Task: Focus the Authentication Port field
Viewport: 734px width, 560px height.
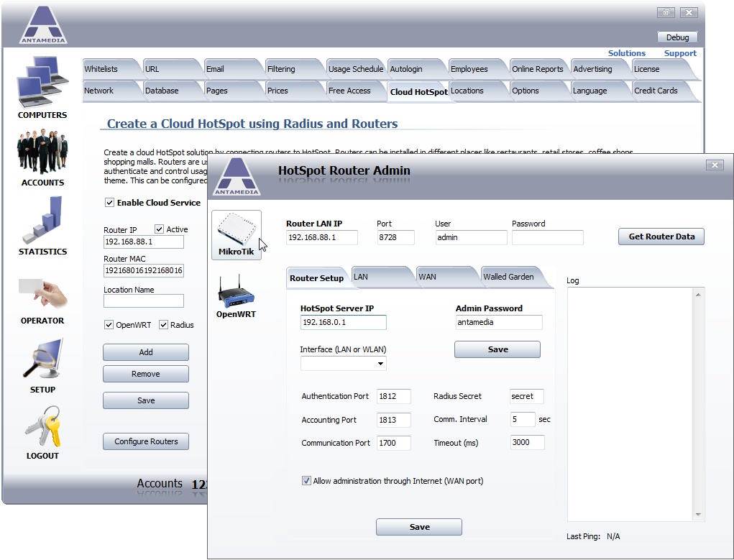Action: coord(394,396)
